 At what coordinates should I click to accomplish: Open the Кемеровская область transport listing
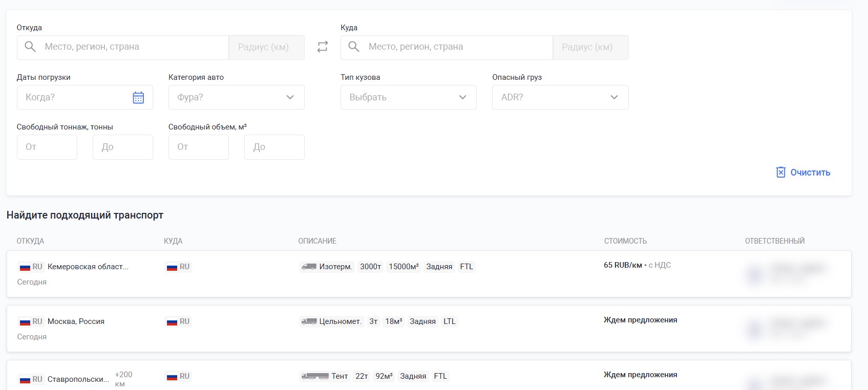[88, 267]
